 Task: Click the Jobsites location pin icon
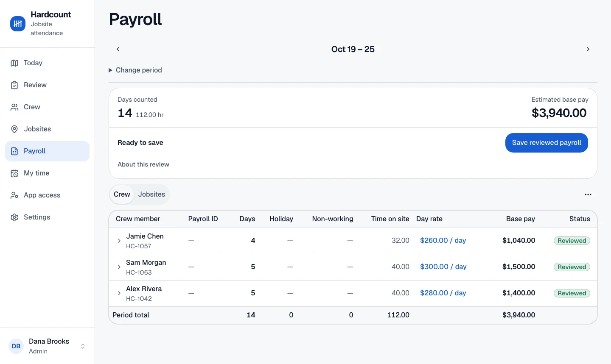point(14,129)
